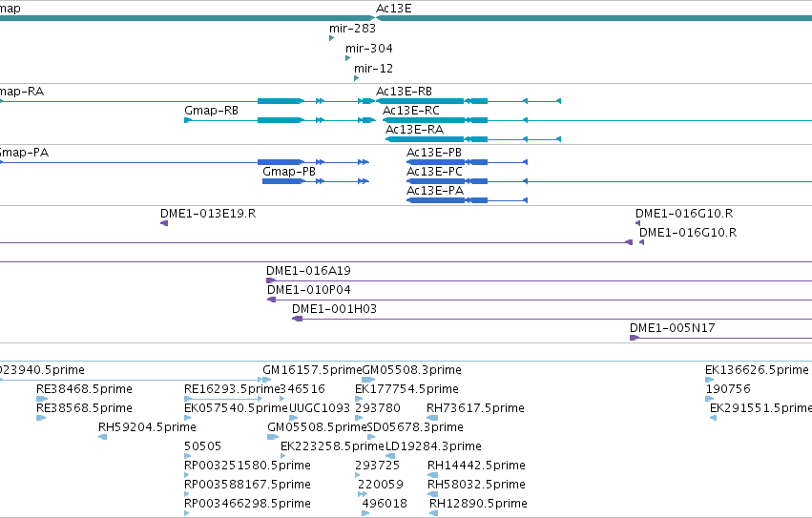Screen dimensions: 812x518
Task: Select the 346516 feature label
Action: (x=302, y=389)
